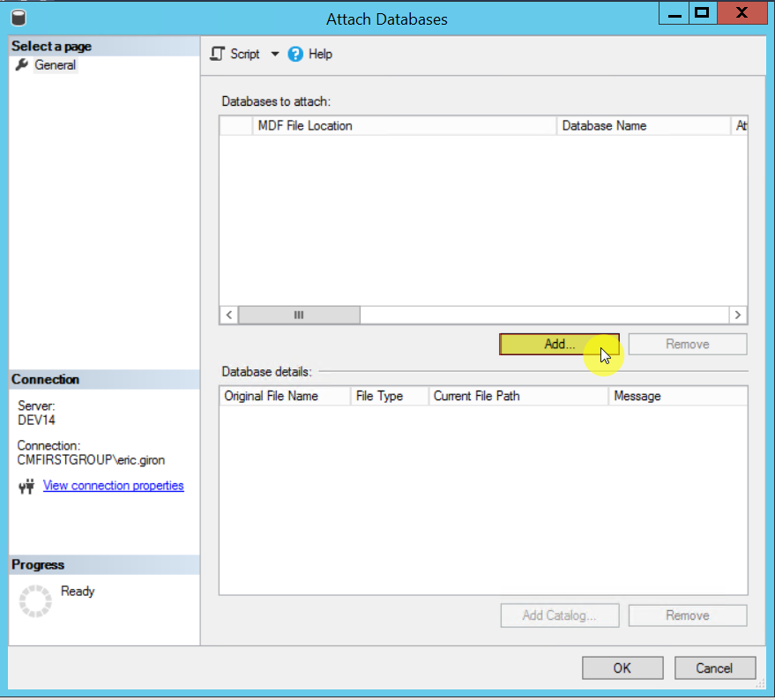Cancel the Attach Databases dialog

click(x=715, y=668)
